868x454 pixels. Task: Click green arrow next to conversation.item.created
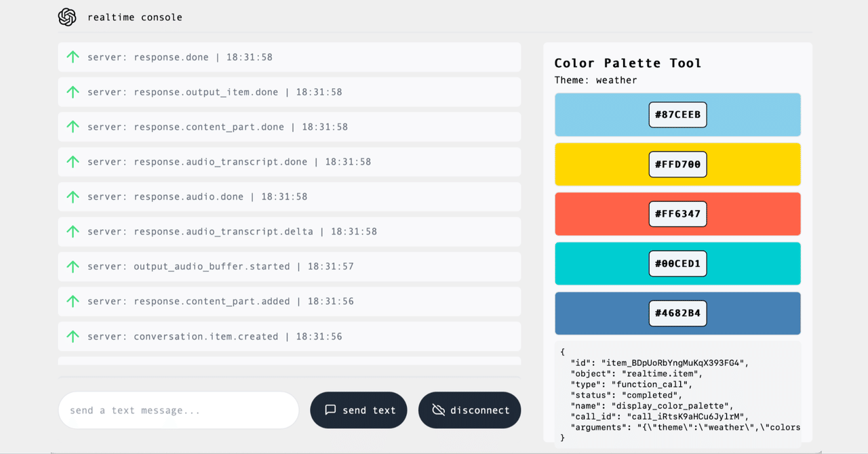73,336
